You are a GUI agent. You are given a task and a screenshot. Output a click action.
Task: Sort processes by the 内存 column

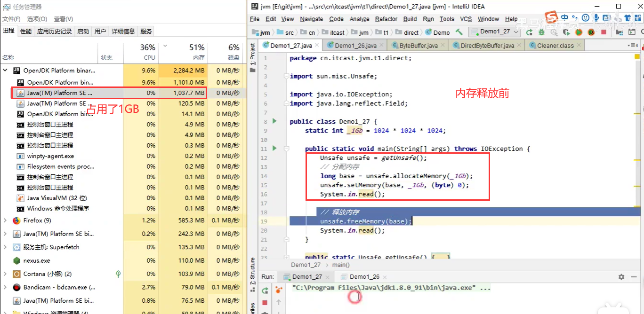[x=183, y=52]
